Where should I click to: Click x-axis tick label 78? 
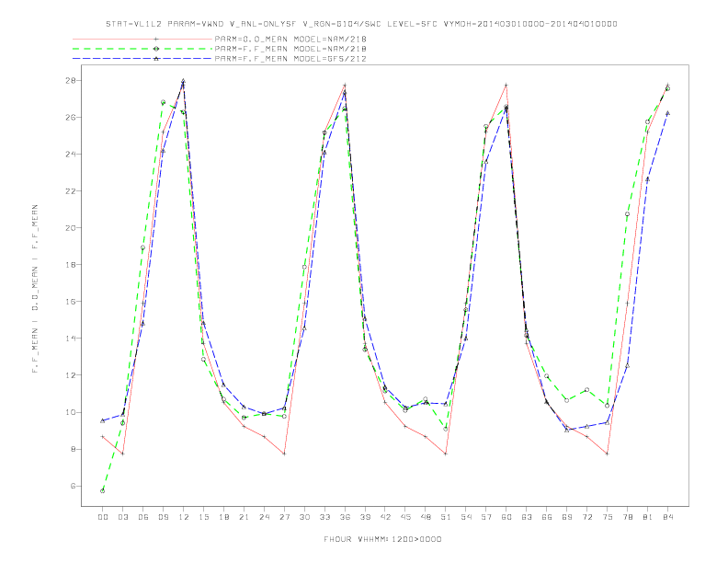click(628, 517)
